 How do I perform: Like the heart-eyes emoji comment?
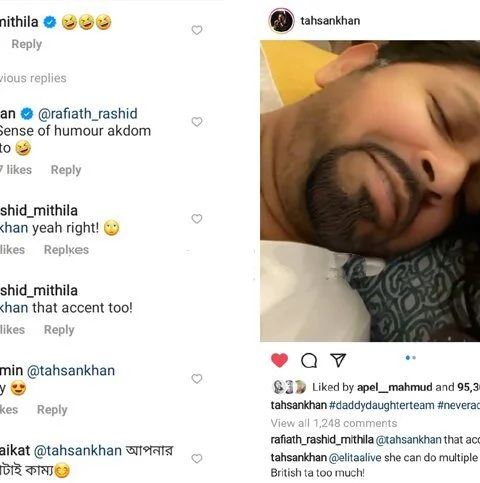pos(197,379)
